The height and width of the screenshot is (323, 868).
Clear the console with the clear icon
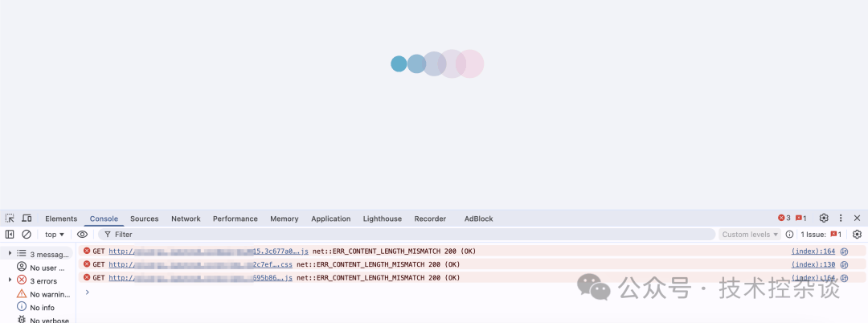point(27,235)
